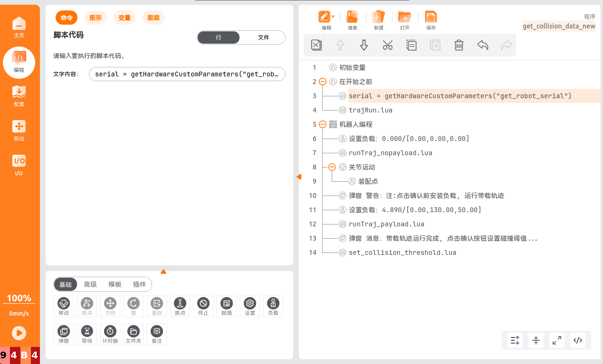Move selected line down with arrow icon
The height and width of the screenshot is (364, 603).
(x=364, y=45)
